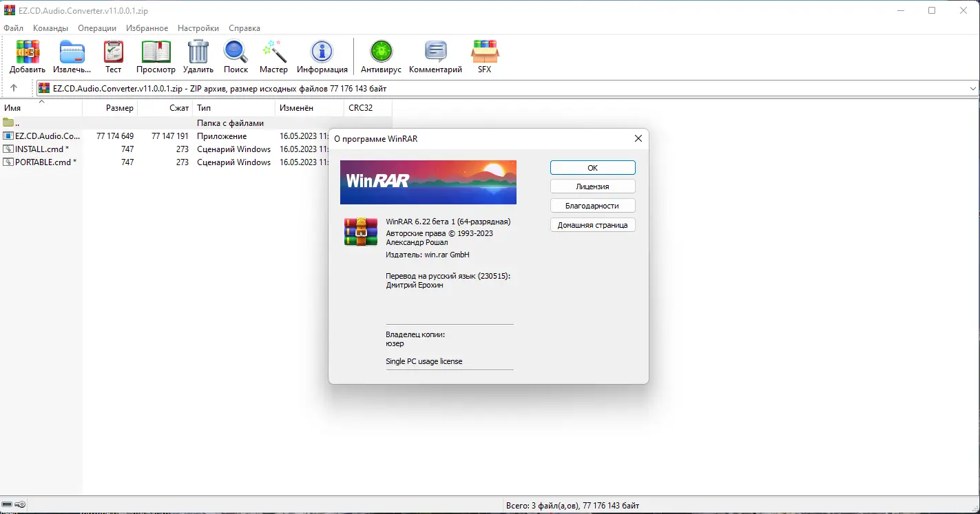The height and width of the screenshot is (514, 980).
Task: Click the '747' size in INSTALL.cmd row
Action: [x=127, y=149]
